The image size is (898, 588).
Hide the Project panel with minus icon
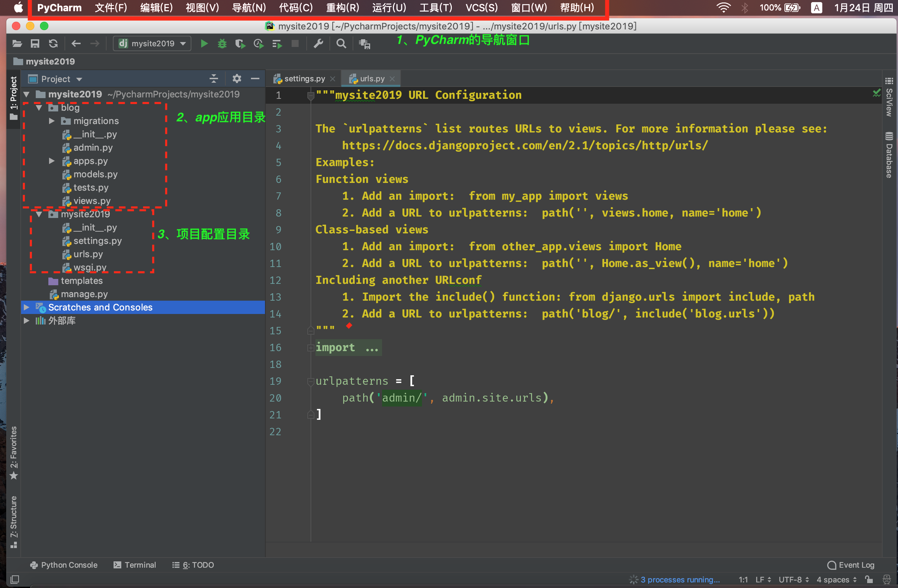click(255, 78)
